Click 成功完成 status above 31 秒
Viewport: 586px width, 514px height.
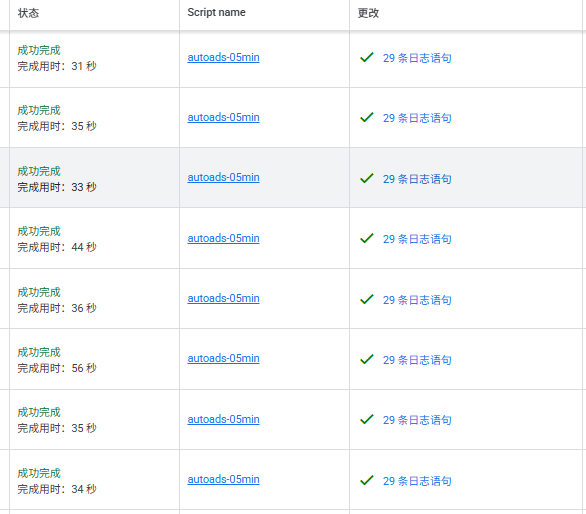[x=39, y=50]
